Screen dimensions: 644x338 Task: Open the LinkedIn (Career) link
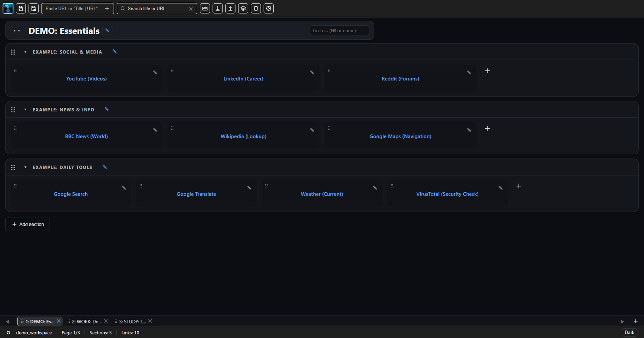pyautogui.click(x=244, y=79)
